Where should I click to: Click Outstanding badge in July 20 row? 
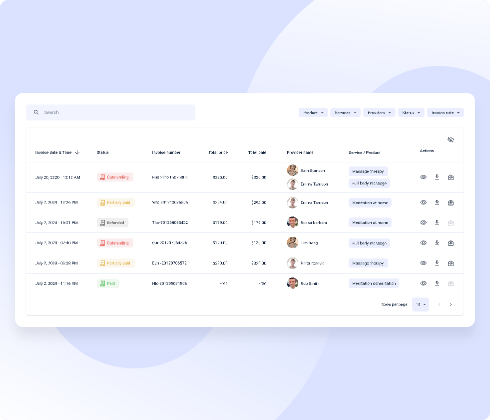pos(115,177)
